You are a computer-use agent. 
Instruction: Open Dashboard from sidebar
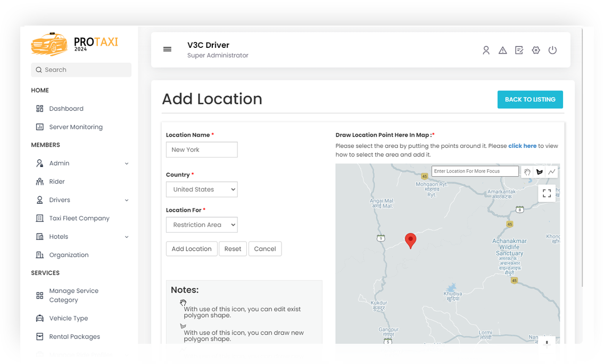pos(67,109)
